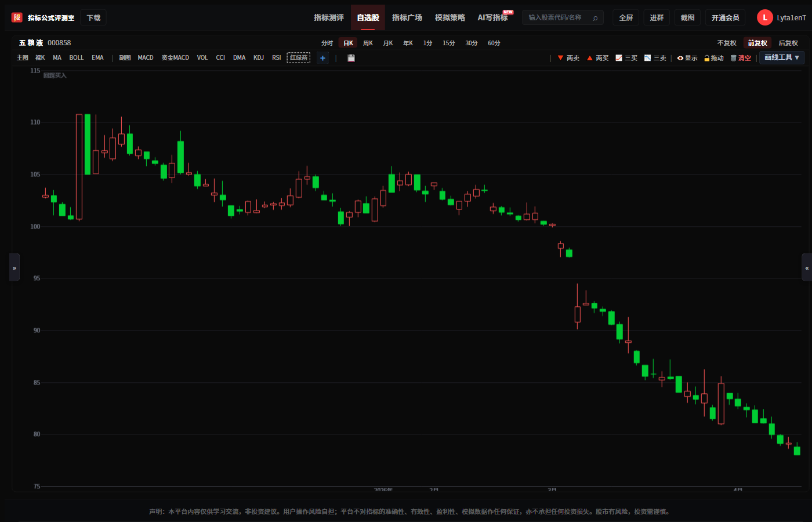This screenshot has height=522, width=812.
Task: Switch to 月K chart period
Action: [x=388, y=43]
